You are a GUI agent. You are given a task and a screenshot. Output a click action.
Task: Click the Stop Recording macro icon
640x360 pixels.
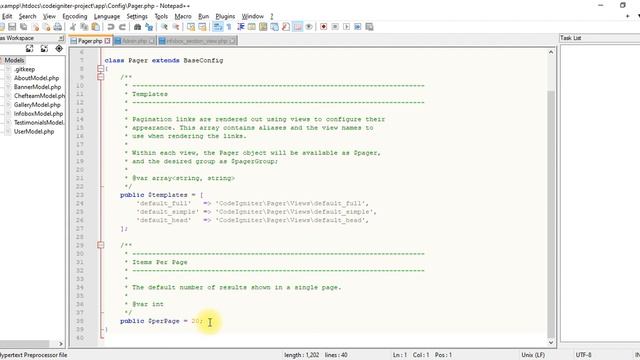point(335,27)
